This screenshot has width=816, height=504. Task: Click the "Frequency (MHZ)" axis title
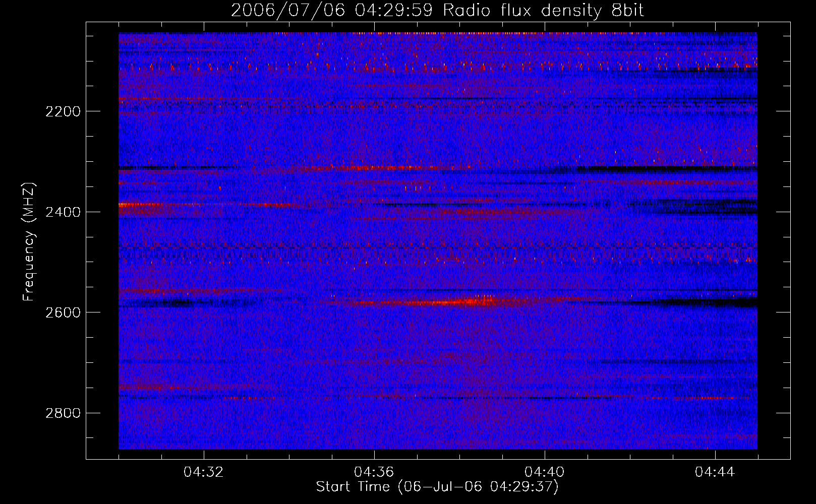[x=29, y=241]
